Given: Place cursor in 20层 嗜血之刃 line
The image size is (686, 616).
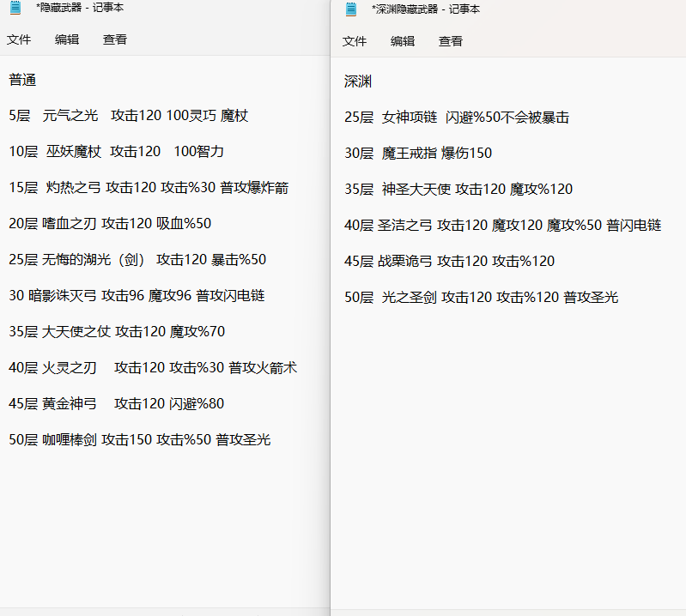Looking at the screenshot, I should coord(110,223).
